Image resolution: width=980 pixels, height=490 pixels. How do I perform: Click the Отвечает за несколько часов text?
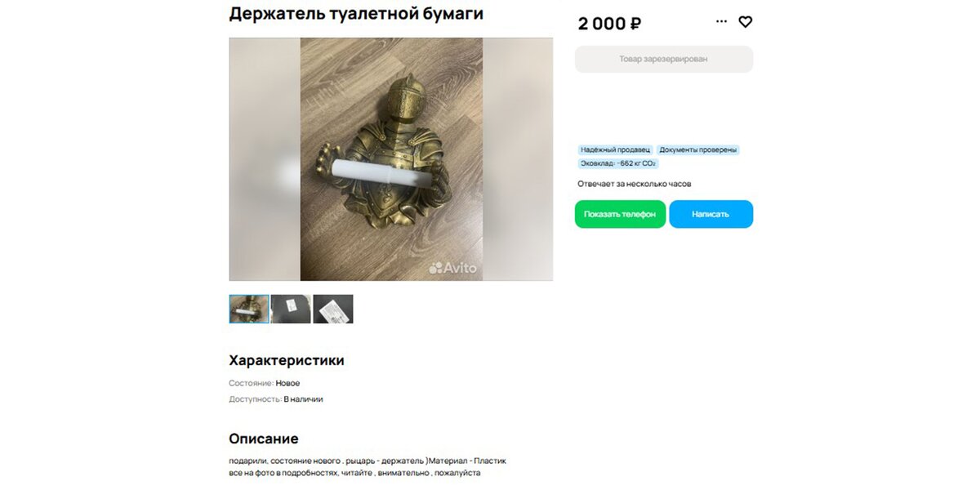point(635,184)
